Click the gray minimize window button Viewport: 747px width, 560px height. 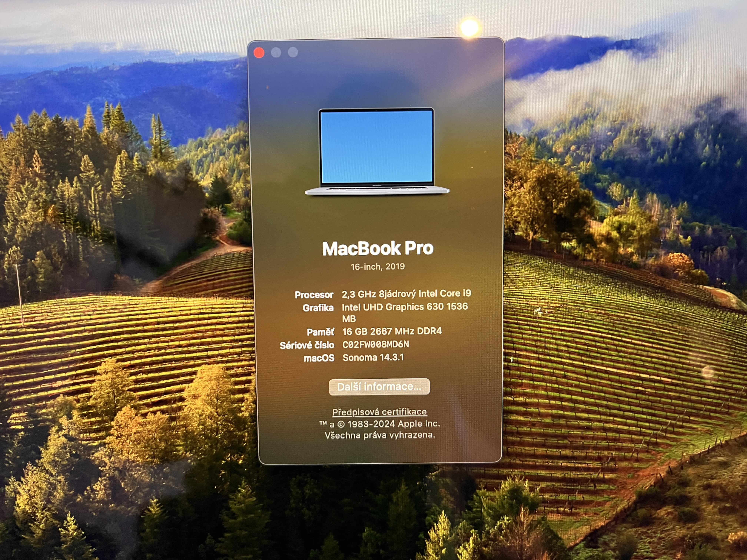276,52
